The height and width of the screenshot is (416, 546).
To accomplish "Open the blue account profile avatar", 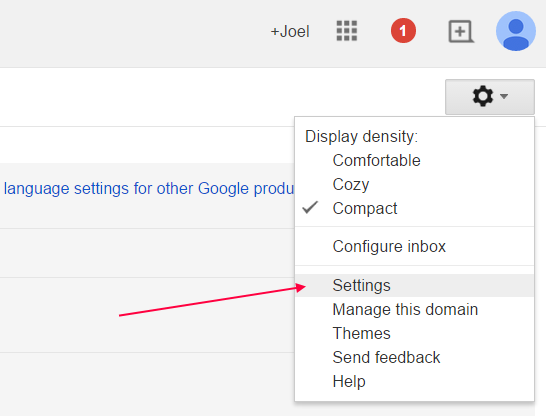I will pos(516,31).
